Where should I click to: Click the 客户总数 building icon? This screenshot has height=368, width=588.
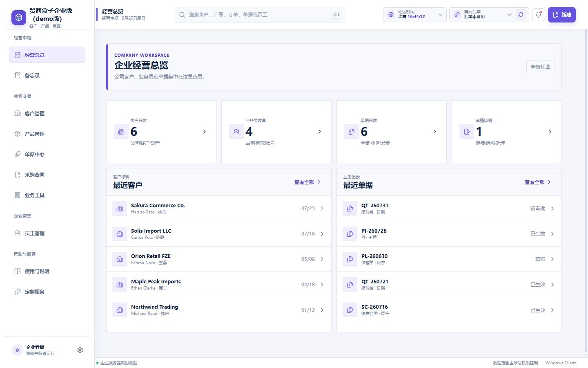pyautogui.click(x=121, y=132)
